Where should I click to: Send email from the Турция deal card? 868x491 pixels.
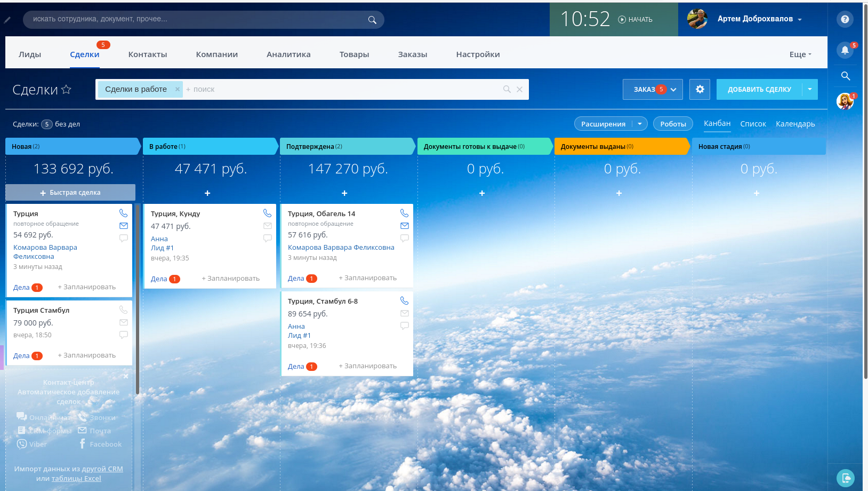124,226
